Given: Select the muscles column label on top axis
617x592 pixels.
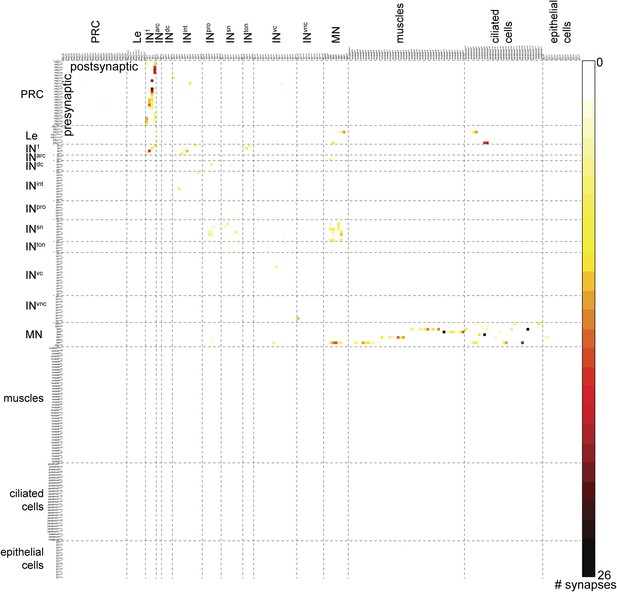Looking at the screenshot, I should pos(399,23).
